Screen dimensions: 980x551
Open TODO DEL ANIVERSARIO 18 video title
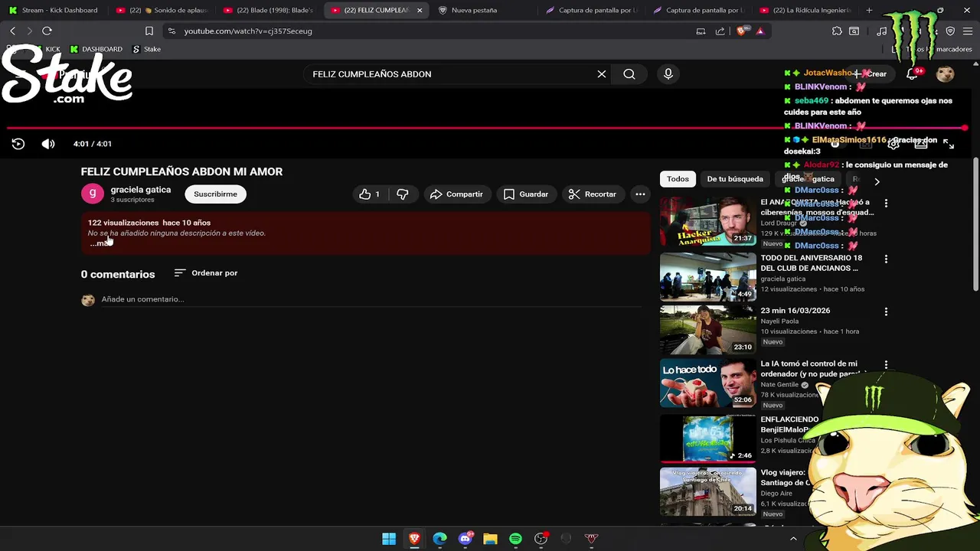click(811, 263)
